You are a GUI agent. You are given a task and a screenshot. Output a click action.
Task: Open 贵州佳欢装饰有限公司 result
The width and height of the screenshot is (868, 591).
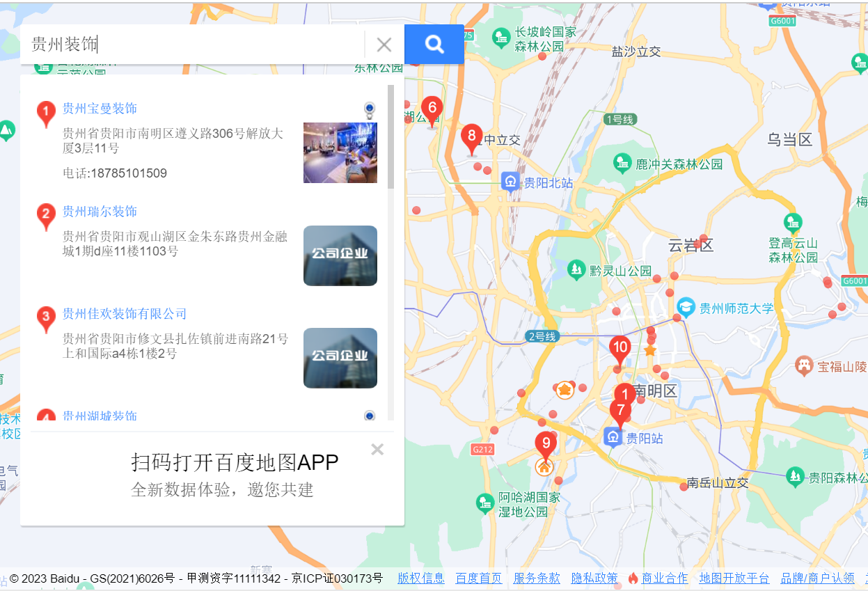point(125,314)
